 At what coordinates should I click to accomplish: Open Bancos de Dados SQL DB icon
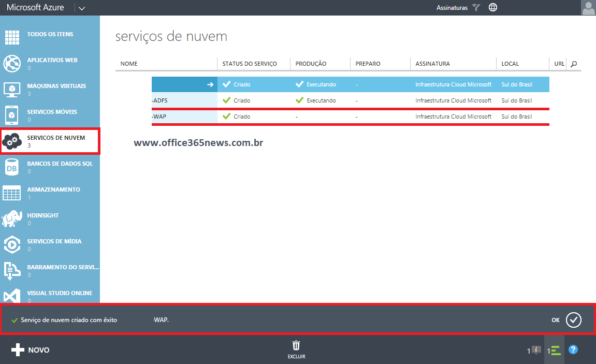(x=12, y=167)
